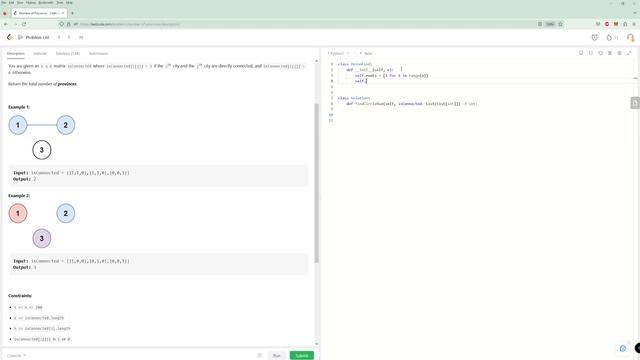Open the browser extensions puzzle icon
Screen dimensions: 640x360
tap(625, 24)
